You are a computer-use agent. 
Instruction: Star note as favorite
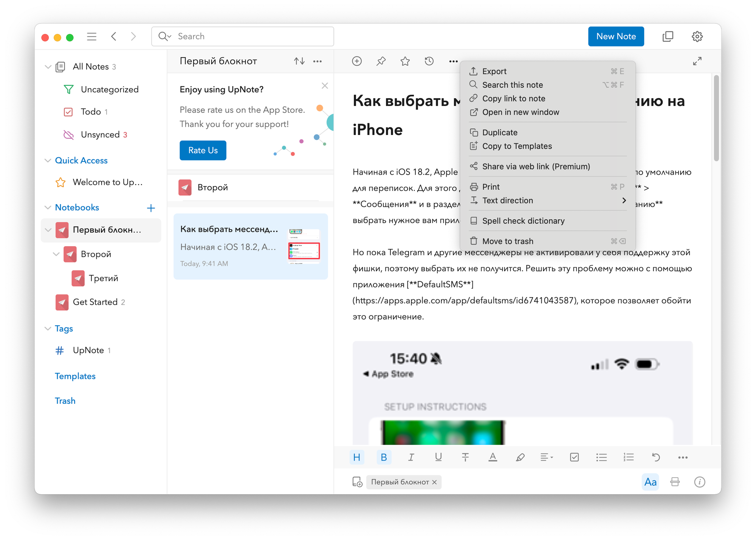[x=405, y=61]
